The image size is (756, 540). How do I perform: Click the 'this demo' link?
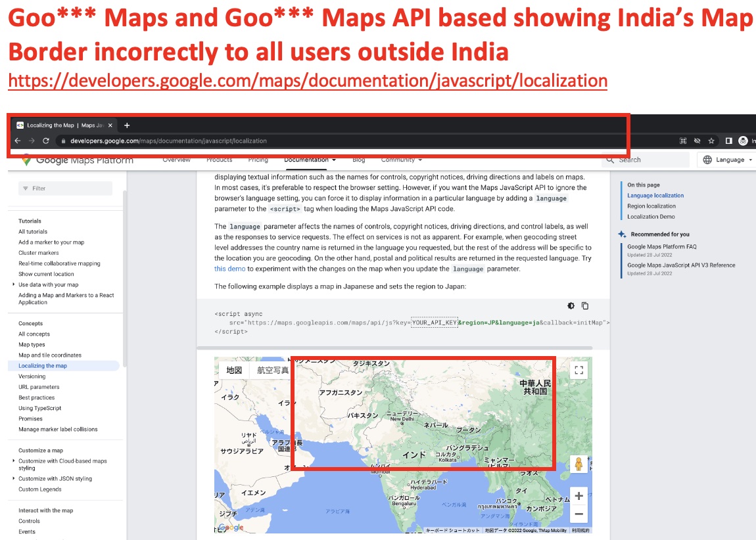point(230,269)
